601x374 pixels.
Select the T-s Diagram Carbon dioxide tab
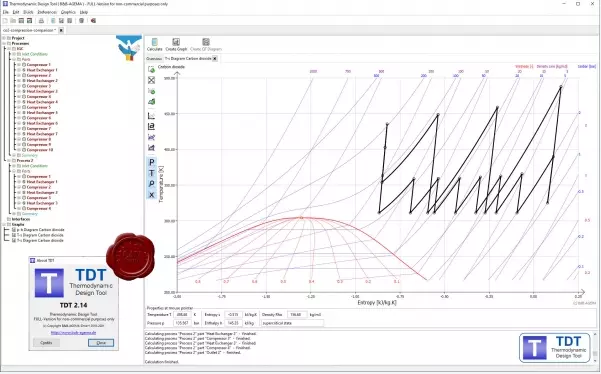188,59
